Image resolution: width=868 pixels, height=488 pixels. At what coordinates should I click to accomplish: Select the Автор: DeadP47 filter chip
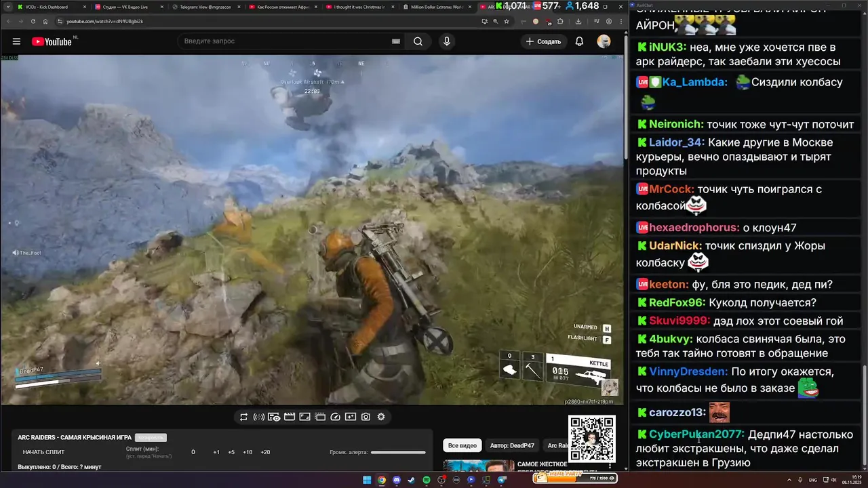tap(512, 445)
